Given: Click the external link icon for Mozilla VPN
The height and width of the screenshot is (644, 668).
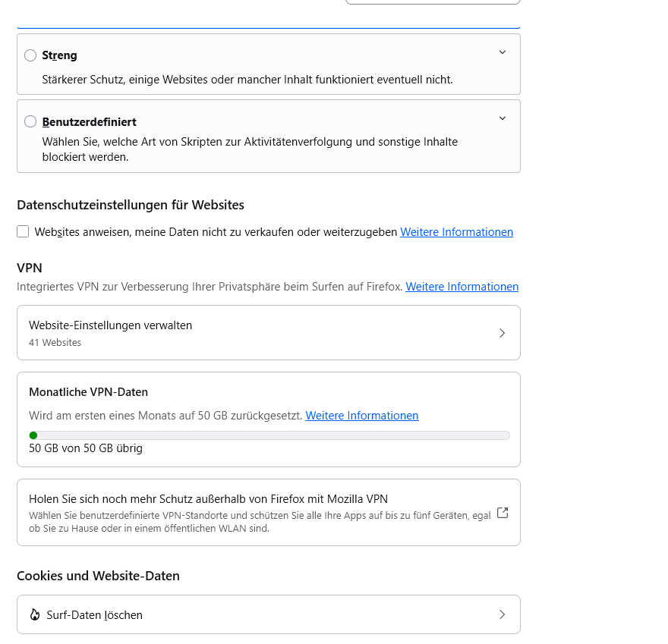Looking at the screenshot, I should click(x=502, y=513).
